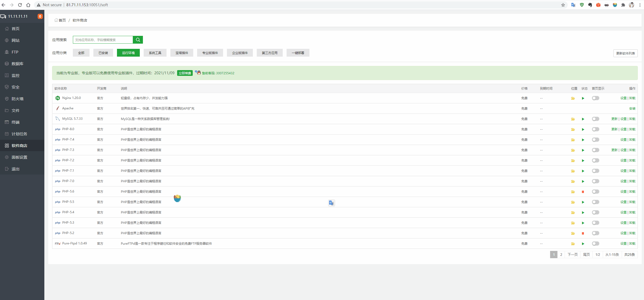Screen dimensions: 644x300
Task: Click the running status icon for Nginx
Action: pyautogui.click(x=583, y=98)
